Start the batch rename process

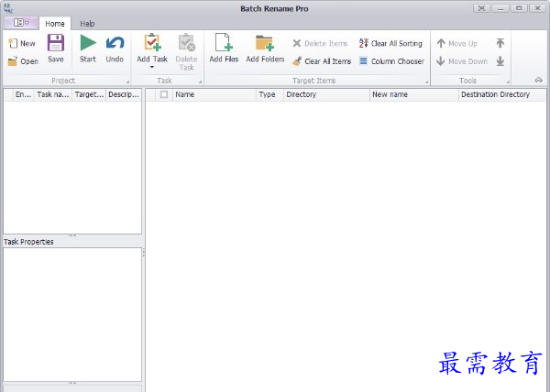point(88,49)
